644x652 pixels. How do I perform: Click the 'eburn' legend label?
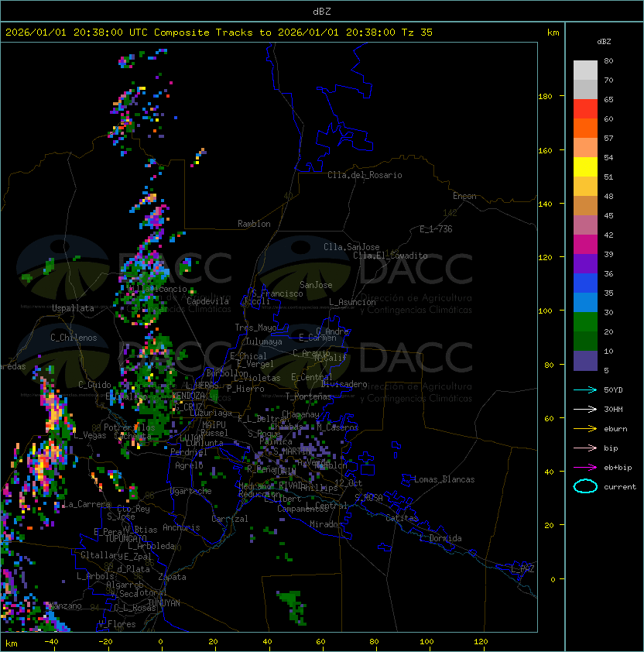(615, 429)
